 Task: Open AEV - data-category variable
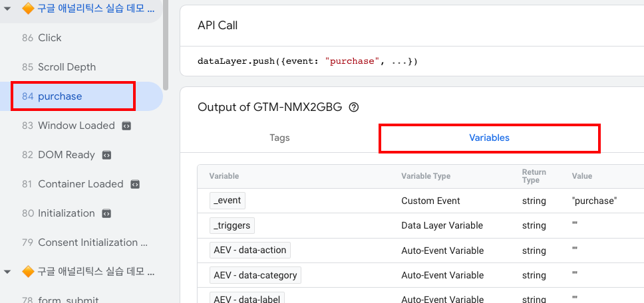(255, 275)
